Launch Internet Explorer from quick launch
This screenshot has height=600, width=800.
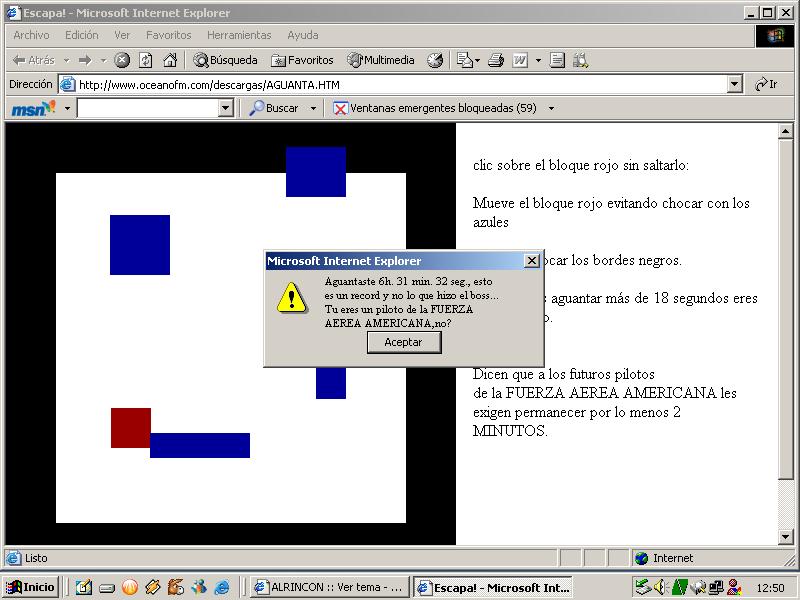tap(222, 587)
